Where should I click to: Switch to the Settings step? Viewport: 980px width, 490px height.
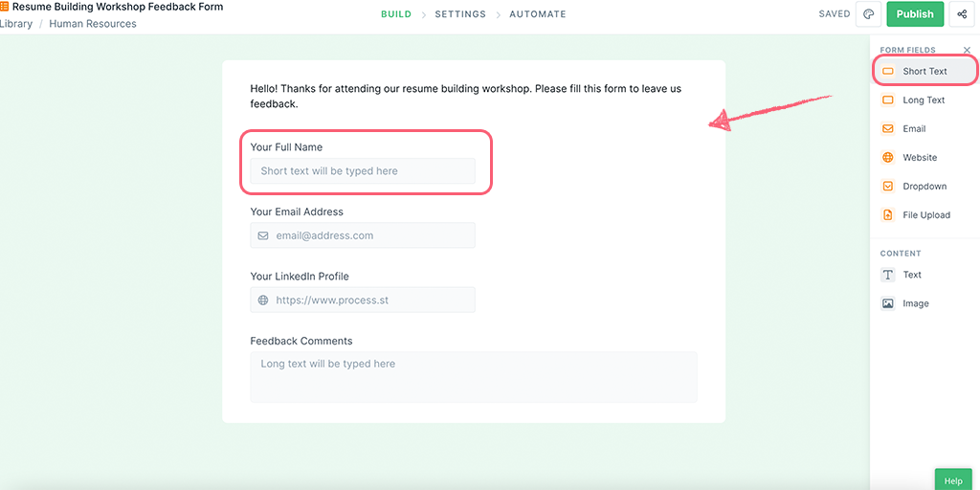tap(460, 14)
